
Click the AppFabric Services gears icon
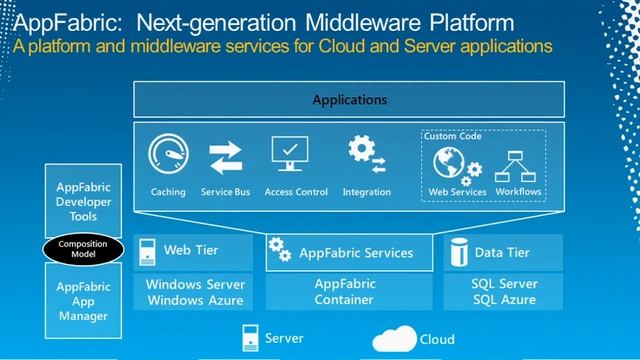pyautogui.click(x=280, y=249)
